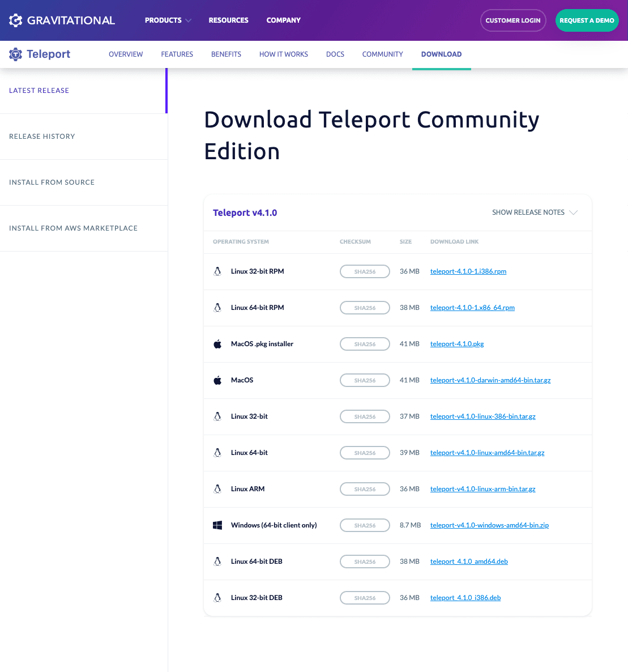628x672 pixels.
Task: Download teleport-v4.1.0-linux-amd64-bin.tar.gz
Action: click(487, 453)
